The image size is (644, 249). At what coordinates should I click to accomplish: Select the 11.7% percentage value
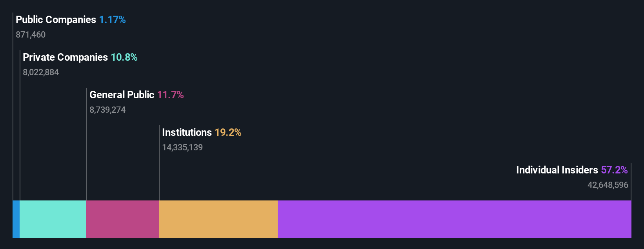(x=170, y=95)
